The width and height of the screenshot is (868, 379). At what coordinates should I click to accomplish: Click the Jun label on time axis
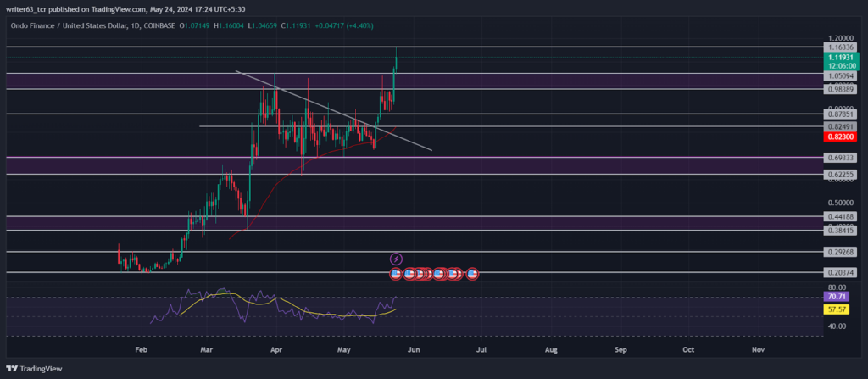pos(413,350)
